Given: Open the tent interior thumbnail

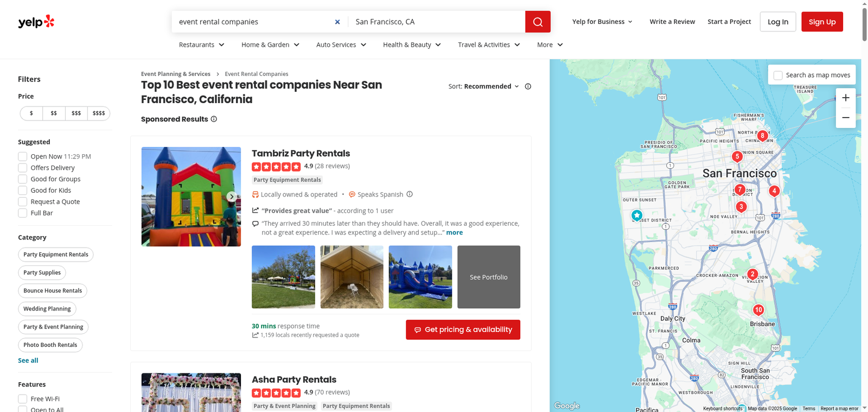Looking at the screenshot, I should point(352,277).
